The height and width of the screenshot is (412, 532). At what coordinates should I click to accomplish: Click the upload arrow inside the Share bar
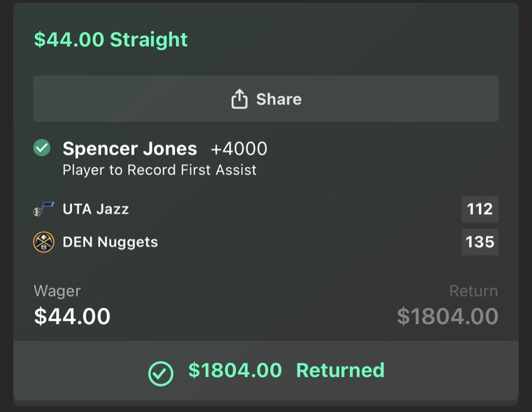tap(239, 99)
